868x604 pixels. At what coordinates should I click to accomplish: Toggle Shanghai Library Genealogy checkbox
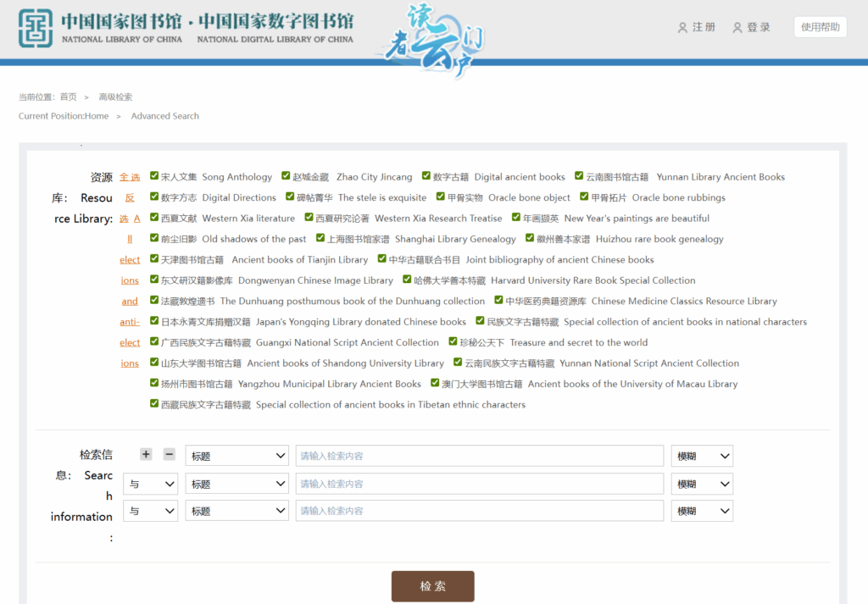coord(320,238)
